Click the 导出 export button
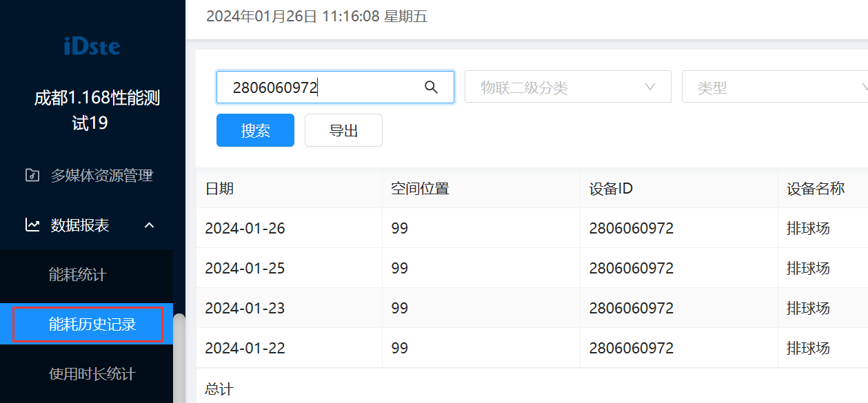The image size is (868, 403). point(343,130)
